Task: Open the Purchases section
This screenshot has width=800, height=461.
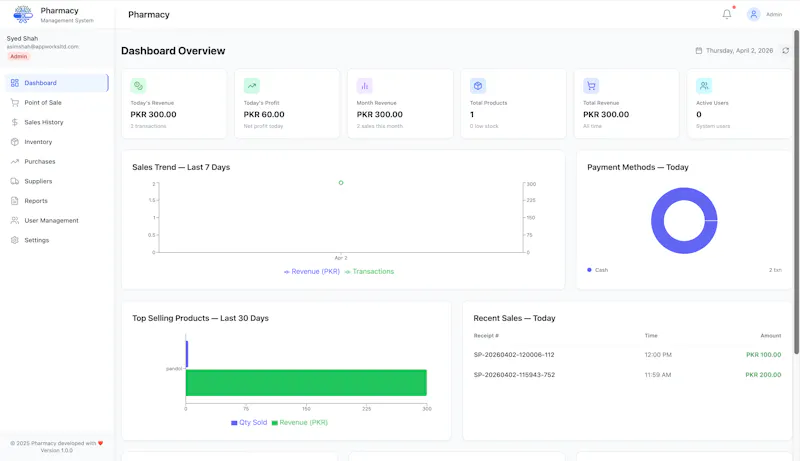Action: tap(57, 162)
